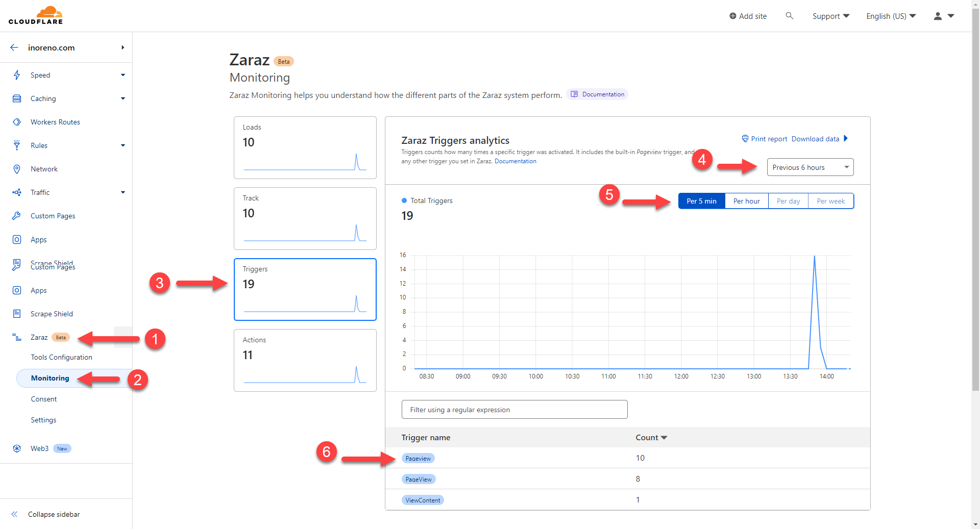
Task: Switch chart granularity to Per hour
Action: (x=746, y=201)
